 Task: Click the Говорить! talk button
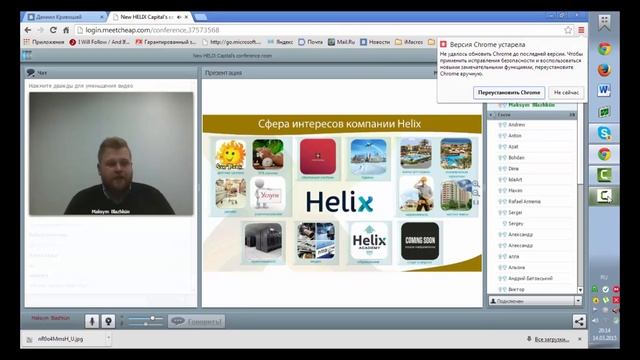(x=196, y=322)
